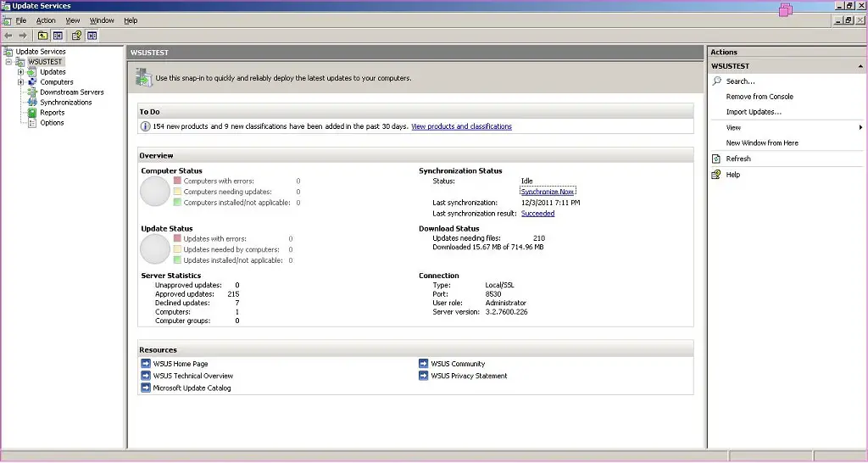Click the Help icon in Actions pane

pyautogui.click(x=716, y=175)
